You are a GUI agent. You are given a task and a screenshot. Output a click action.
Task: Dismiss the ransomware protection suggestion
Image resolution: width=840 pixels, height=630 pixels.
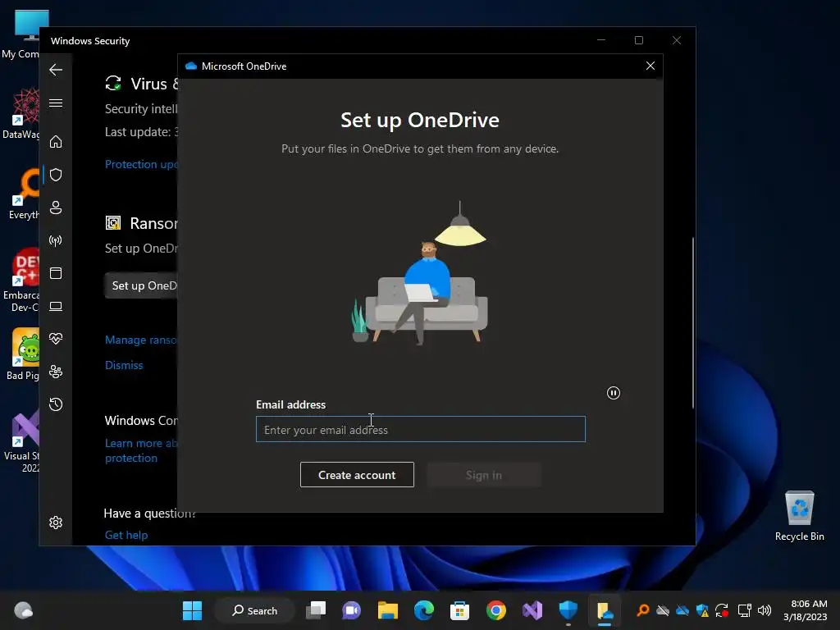pyautogui.click(x=125, y=365)
